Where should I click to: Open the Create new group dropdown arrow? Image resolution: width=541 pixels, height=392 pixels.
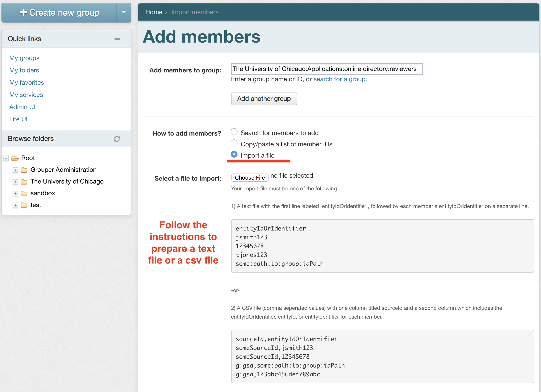click(124, 12)
